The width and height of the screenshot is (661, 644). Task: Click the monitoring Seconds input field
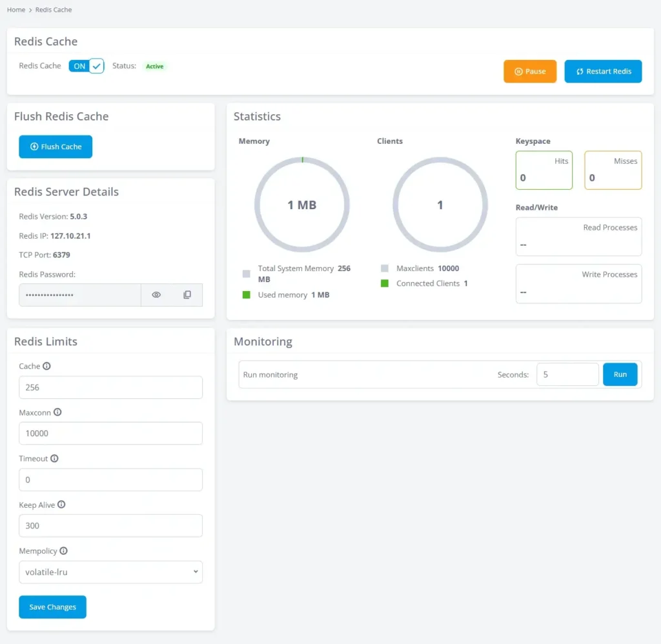(567, 374)
